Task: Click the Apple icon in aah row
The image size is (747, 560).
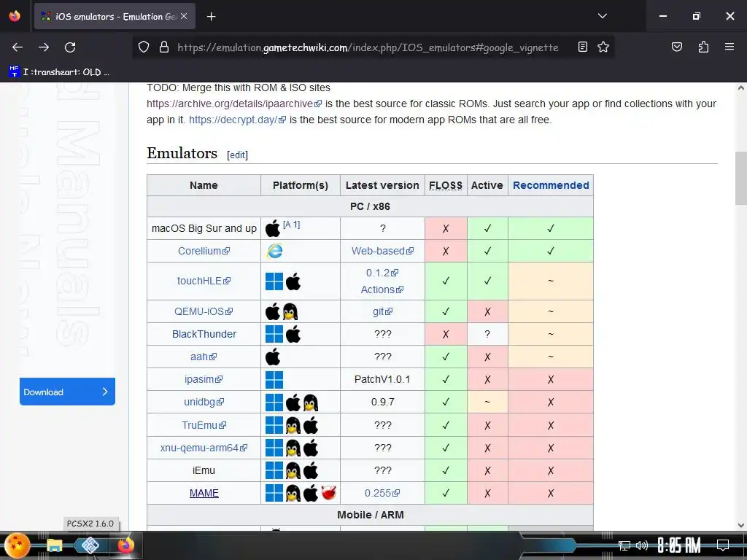Action: tap(273, 357)
